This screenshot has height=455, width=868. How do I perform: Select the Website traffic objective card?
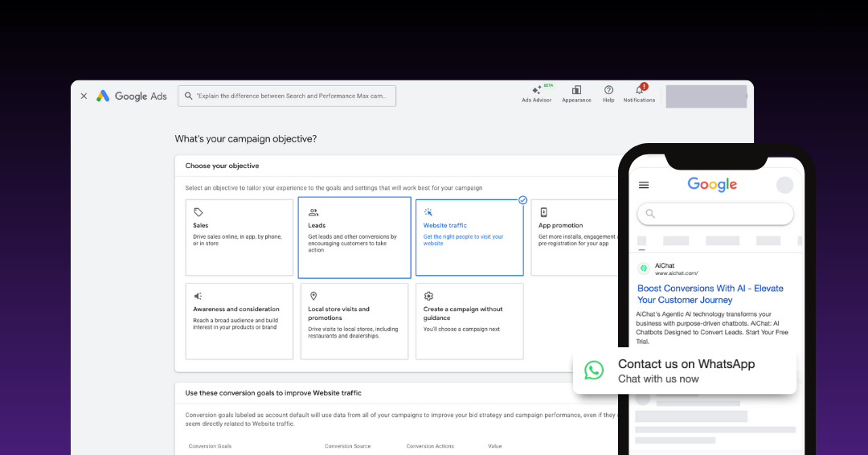tap(469, 237)
